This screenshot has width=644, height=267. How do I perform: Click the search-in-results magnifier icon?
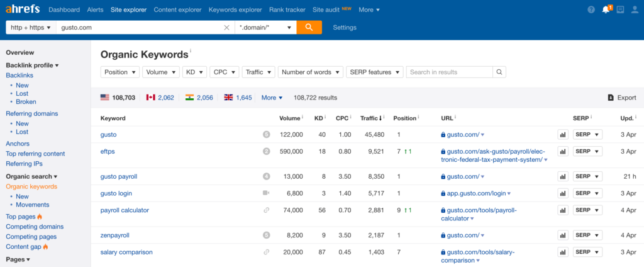[x=499, y=72]
